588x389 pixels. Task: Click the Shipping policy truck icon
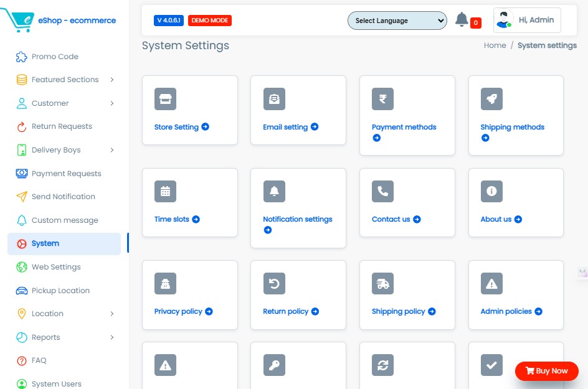[382, 283]
